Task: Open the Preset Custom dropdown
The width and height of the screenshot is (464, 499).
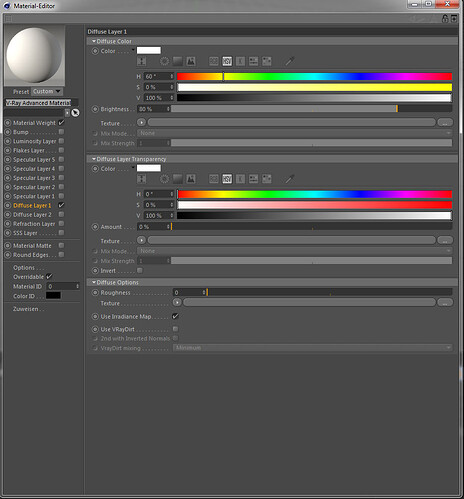Action: (x=47, y=91)
